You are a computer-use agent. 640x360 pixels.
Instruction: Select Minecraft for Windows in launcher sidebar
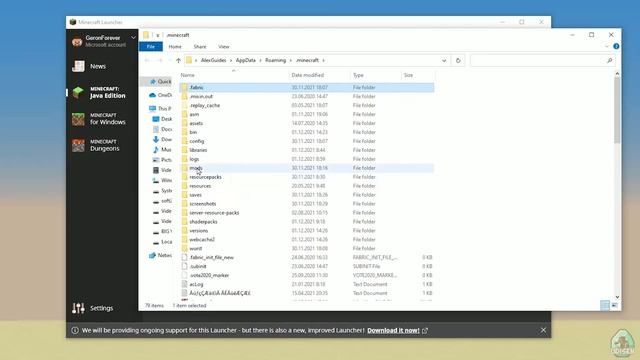102,119
